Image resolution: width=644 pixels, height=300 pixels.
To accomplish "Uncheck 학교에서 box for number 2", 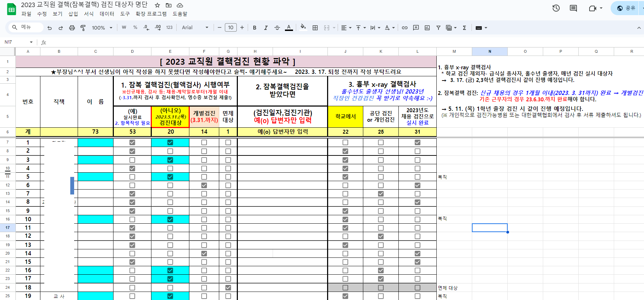I will (x=345, y=151).
